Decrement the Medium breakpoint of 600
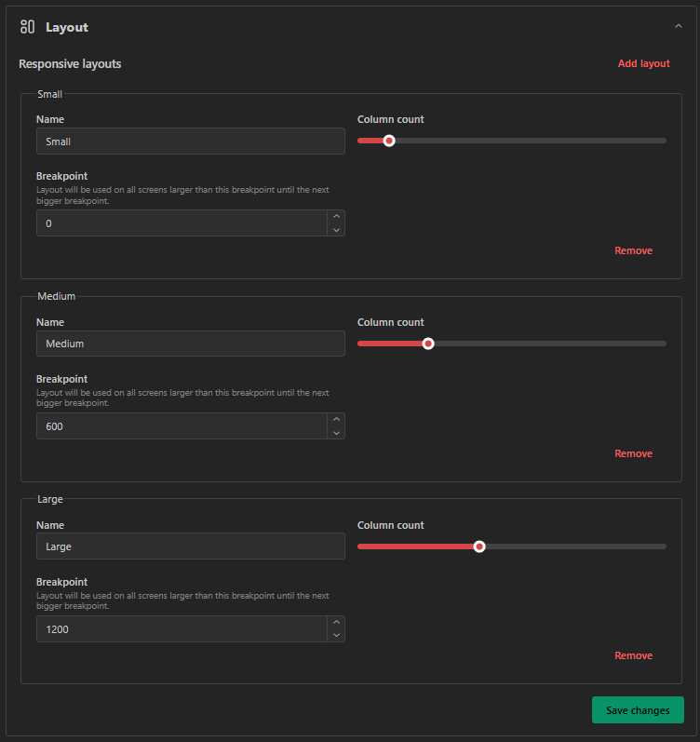The width and height of the screenshot is (700, 742). (336, 432)
